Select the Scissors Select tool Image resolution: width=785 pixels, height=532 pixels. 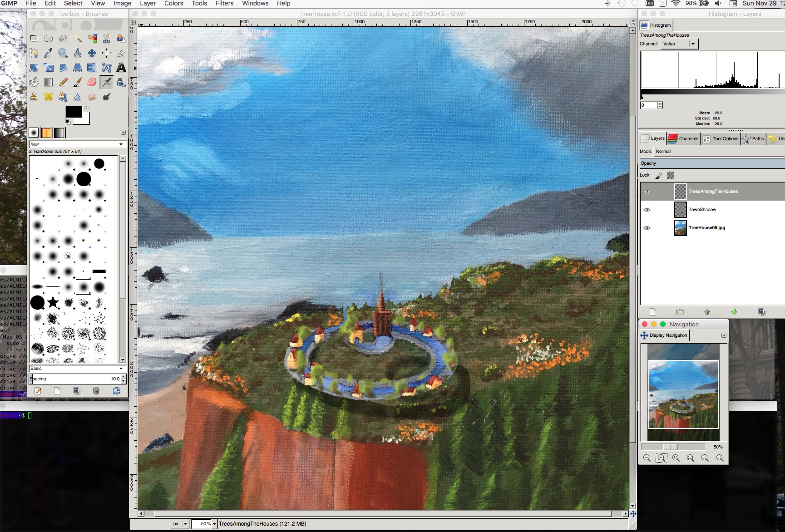pos(107,39)
